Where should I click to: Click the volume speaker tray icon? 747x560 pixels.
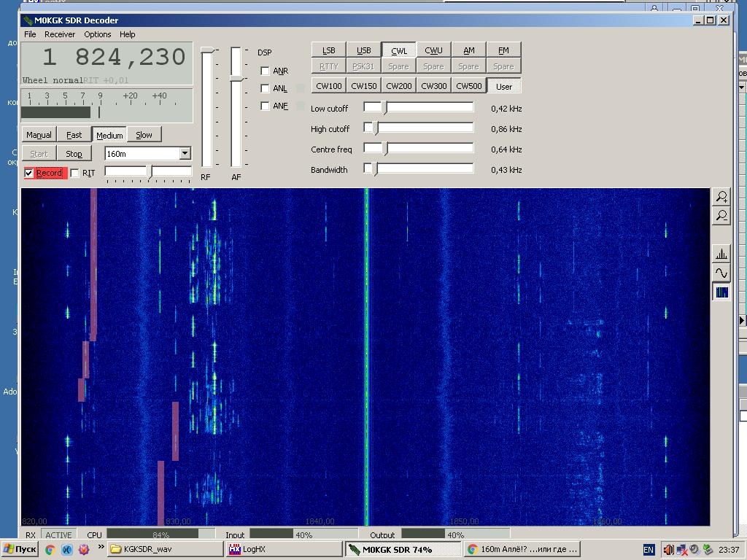tap(667, 550)
